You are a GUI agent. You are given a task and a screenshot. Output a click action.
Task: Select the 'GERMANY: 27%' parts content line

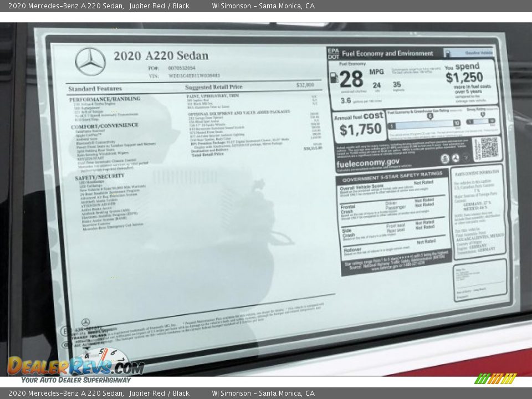tap(477, 203)
